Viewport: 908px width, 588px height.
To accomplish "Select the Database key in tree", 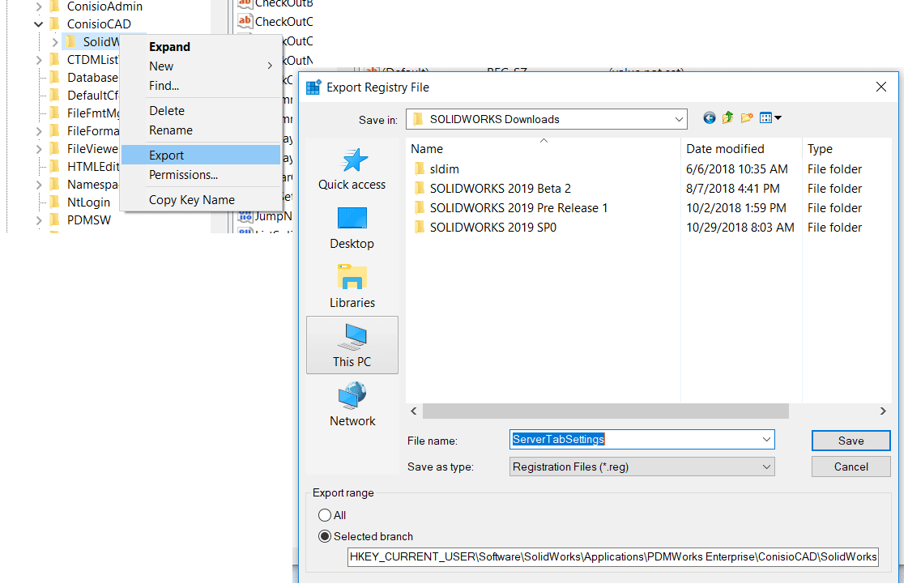I will [92, 78].
